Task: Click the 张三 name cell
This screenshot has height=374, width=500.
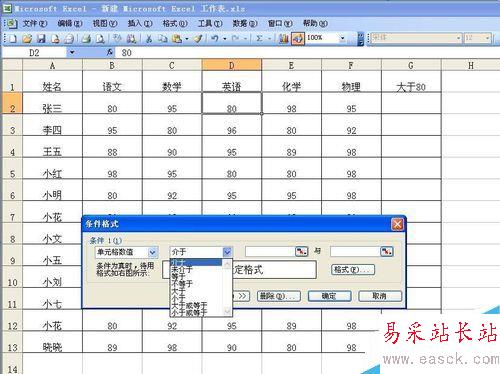Action: coord(52,103)
